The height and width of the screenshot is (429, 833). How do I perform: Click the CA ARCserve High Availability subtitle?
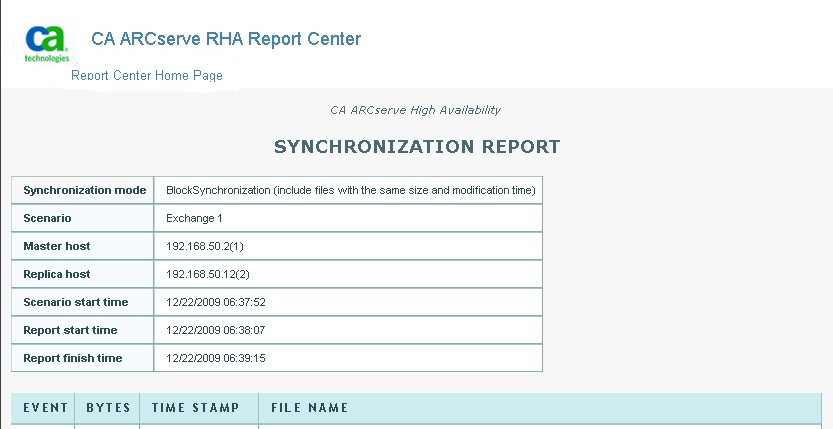click(x=415, y=110)
